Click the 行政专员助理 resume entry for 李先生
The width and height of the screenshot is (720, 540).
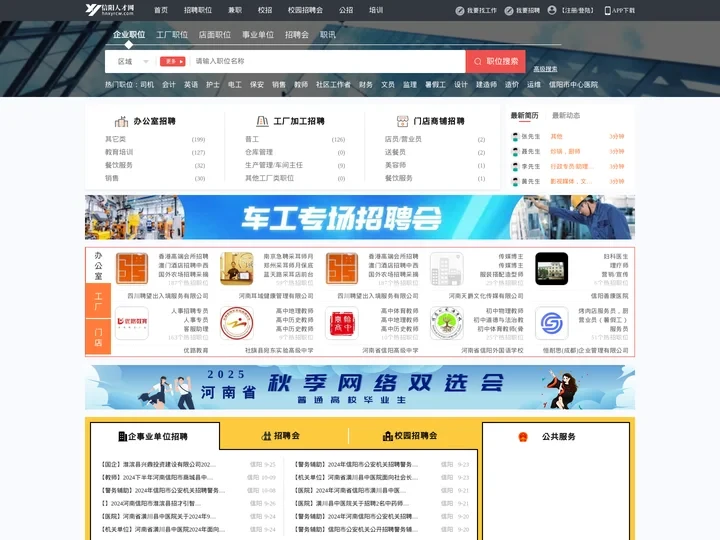(x=572, y=166)
